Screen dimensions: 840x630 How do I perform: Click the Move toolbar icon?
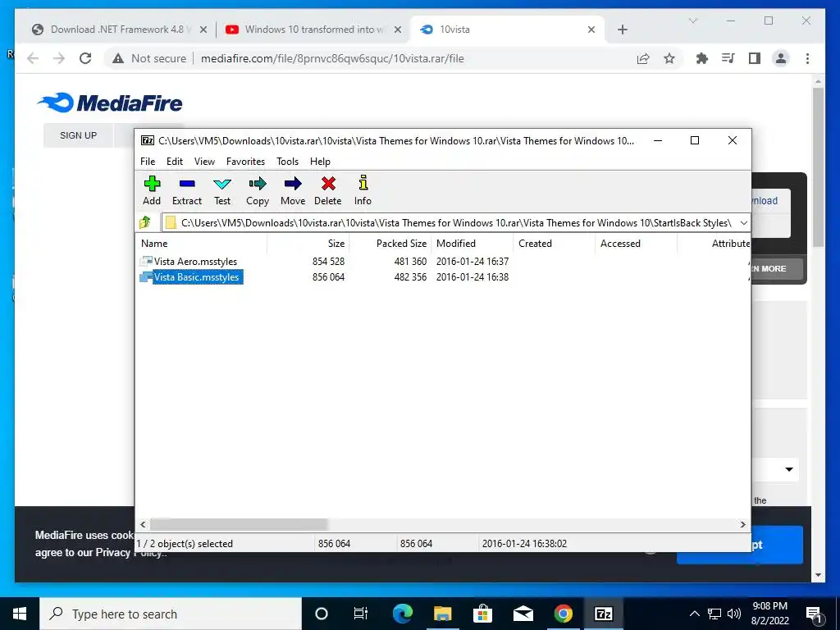(x=293, y=190)
